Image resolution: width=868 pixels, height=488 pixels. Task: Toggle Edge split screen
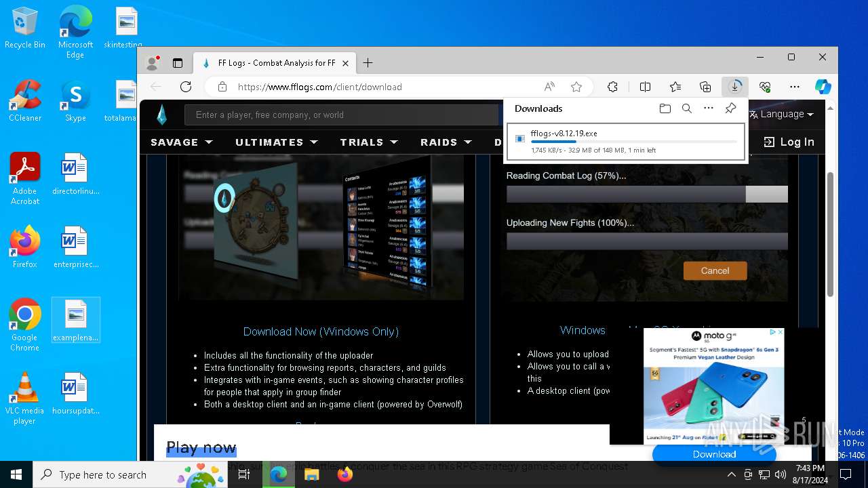645,87
